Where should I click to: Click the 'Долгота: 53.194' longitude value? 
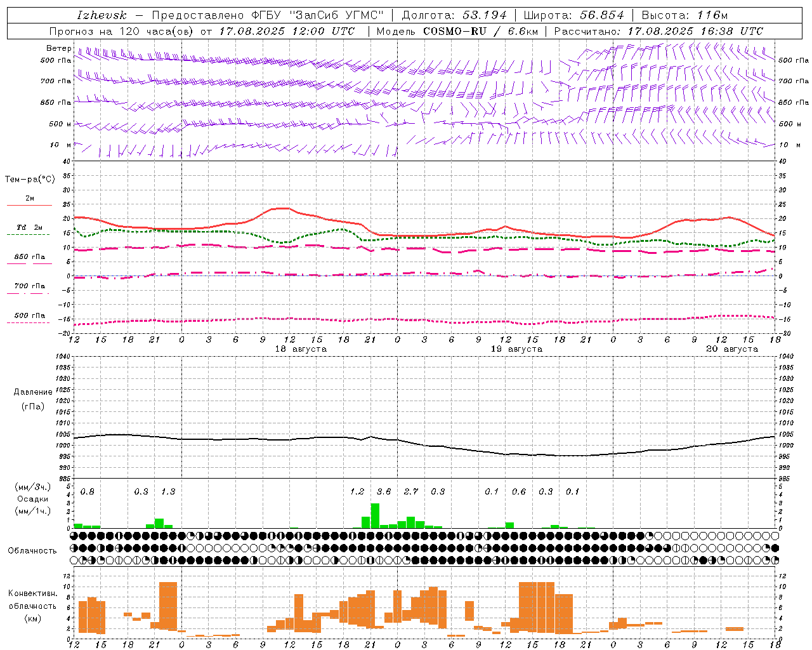point(454,15)
